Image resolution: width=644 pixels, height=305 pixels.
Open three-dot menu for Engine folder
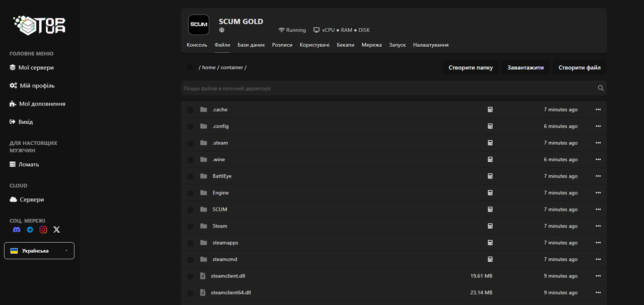click(598, 193)
